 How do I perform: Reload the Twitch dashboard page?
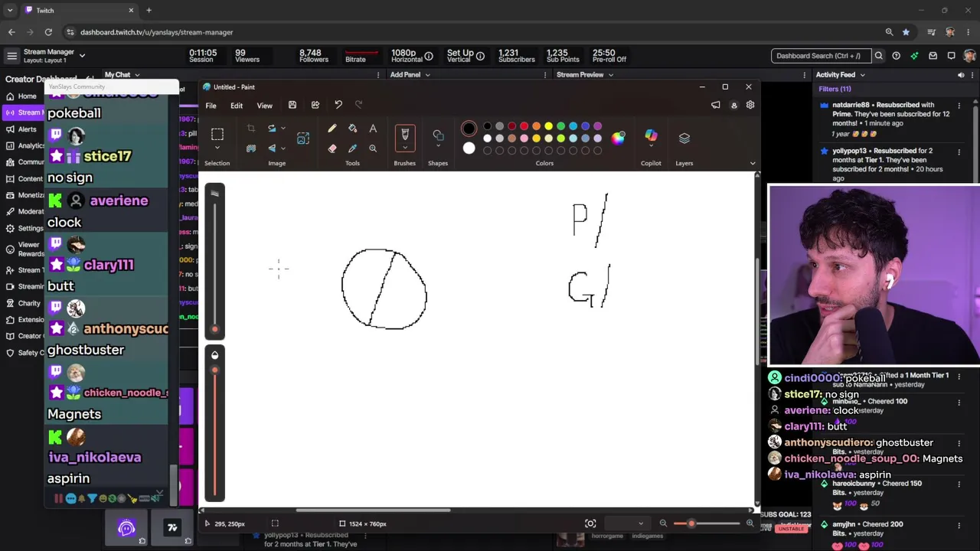[48, 32]
